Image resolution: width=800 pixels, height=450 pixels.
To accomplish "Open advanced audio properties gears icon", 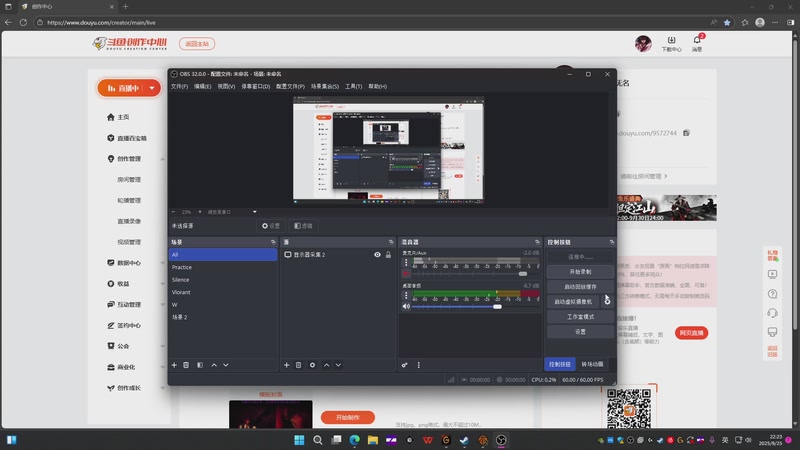I will 405,365.
